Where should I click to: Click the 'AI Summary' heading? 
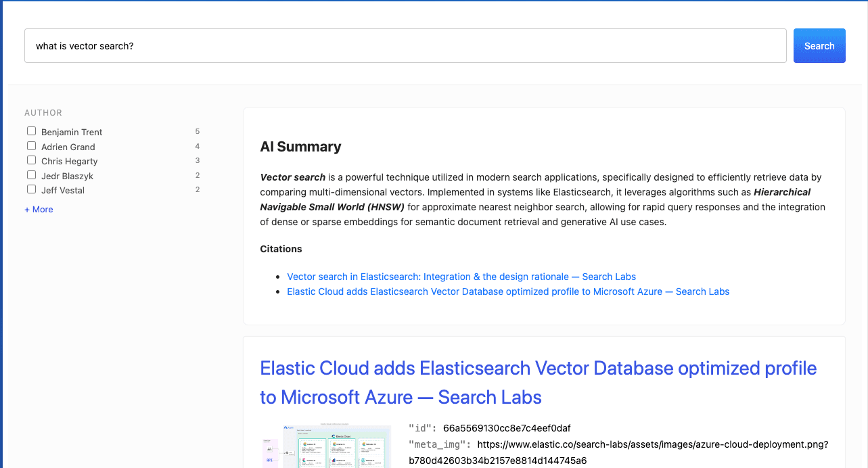pyautogui.click(x=300, y=147)
